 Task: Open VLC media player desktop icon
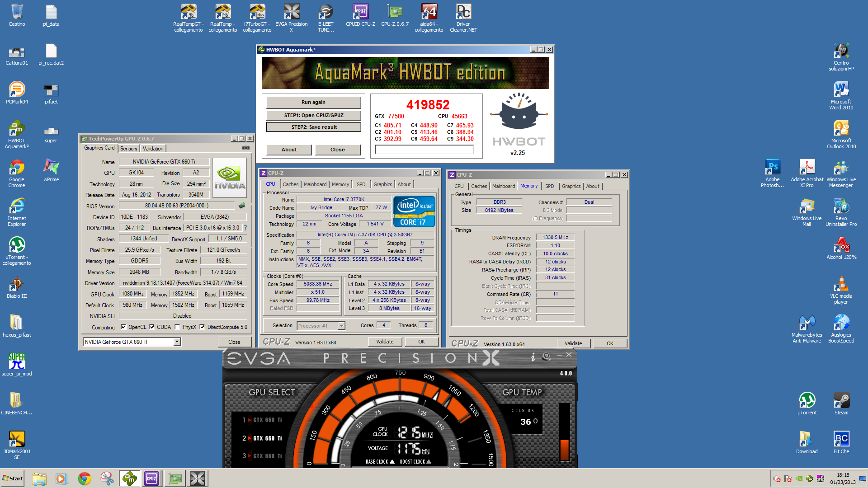[x=841, y=290]
